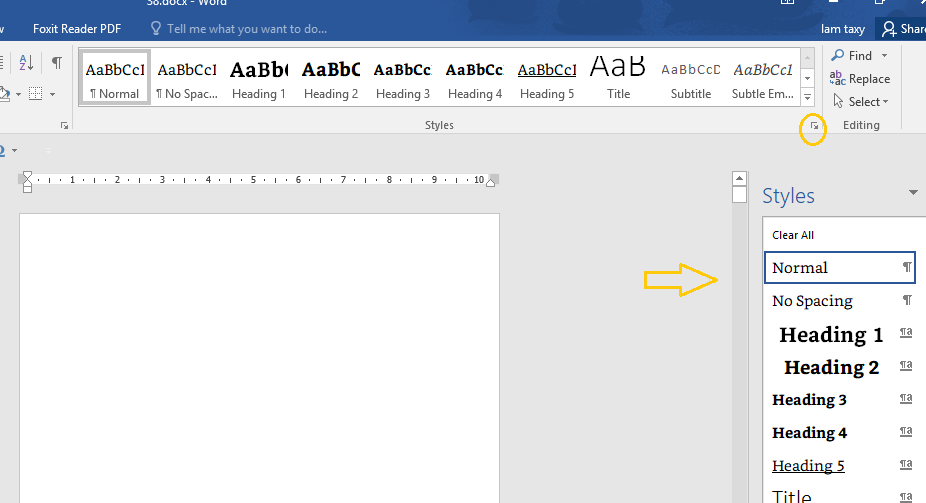
Task: Apply the Subtitle gallery style
Action: [x=690, y=79]
